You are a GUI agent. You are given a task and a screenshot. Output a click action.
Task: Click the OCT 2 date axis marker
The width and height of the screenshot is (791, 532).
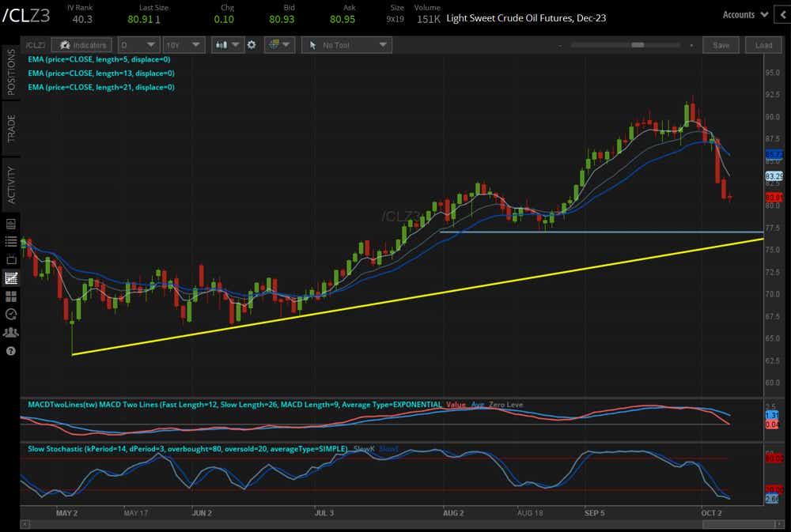pyautogui.click(x=711, y=513)
